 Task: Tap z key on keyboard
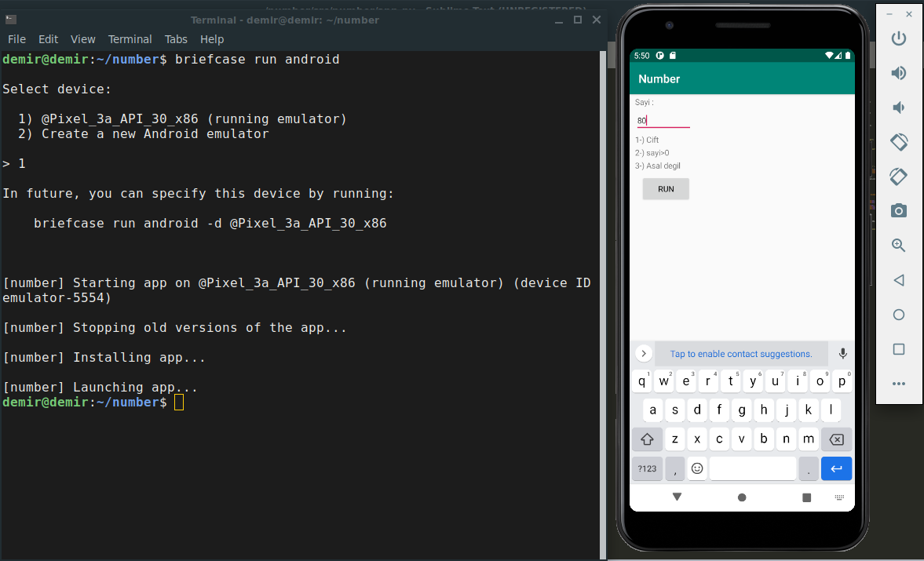coord(675,439)
